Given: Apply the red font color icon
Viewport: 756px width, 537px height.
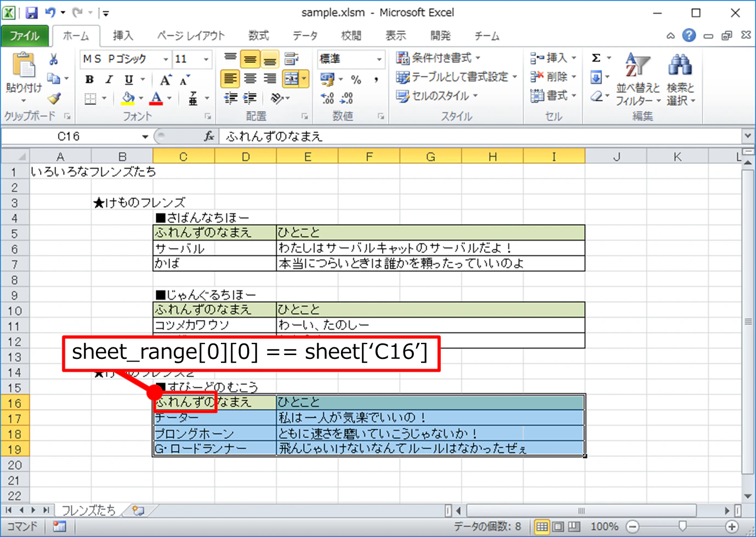Looking at the screenshot, I should [156, 98].
